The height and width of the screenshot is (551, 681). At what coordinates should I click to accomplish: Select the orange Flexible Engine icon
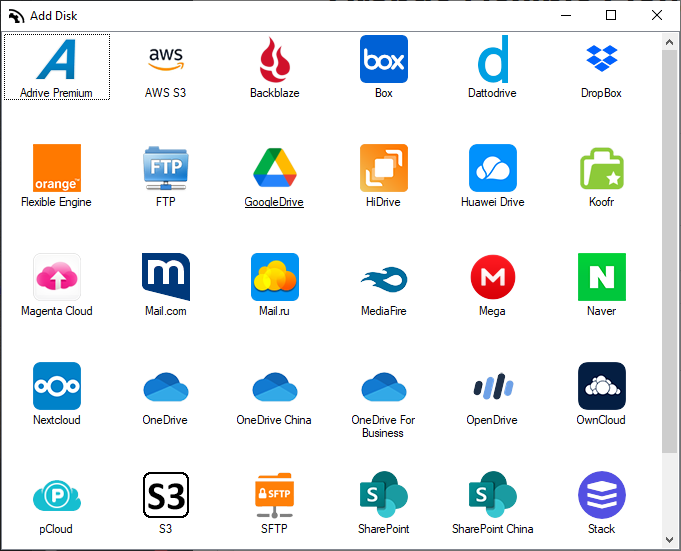56,168
